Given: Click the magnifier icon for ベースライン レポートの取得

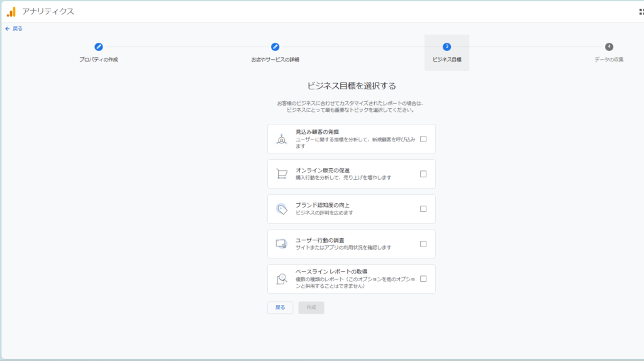Looking at the screenshot, I should 282,279.
